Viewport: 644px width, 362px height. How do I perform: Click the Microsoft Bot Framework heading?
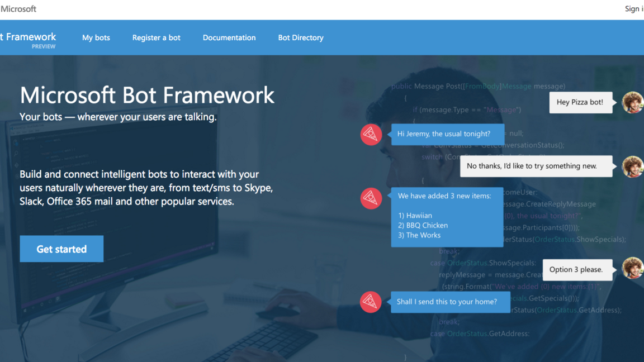point(147,95)
